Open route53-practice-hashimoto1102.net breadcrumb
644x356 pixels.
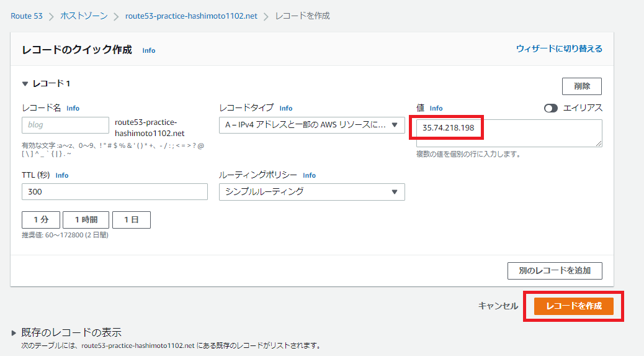pyautogui.click(x=191, y=16)
